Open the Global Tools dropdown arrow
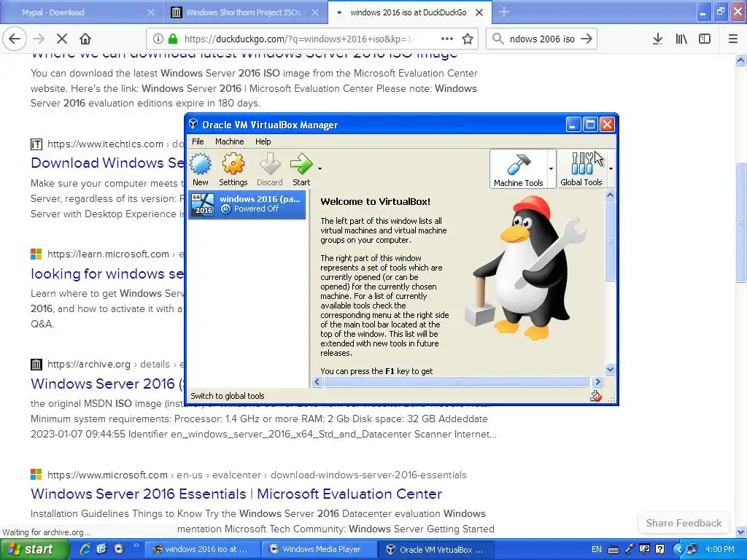The width and height of the screenshot is (747, 560). (x=611, y=168)
